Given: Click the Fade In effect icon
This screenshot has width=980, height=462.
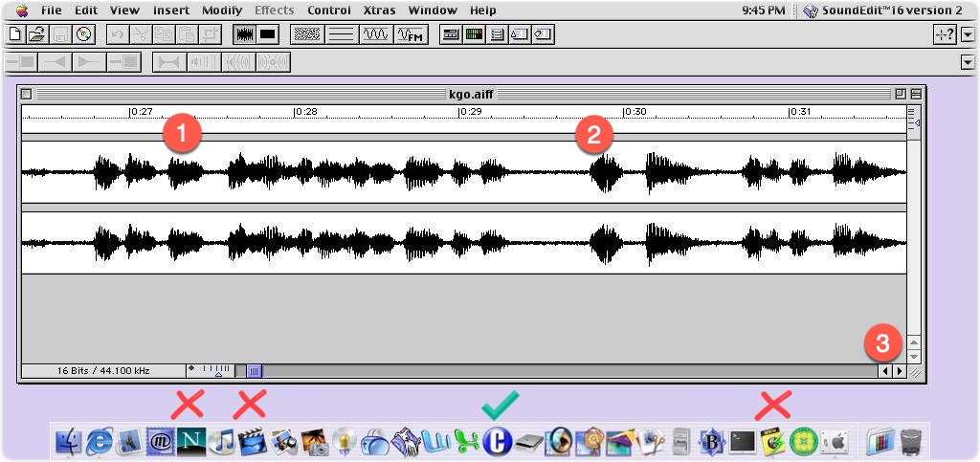Looking at the screenshot, I should [x=55, y=62].
